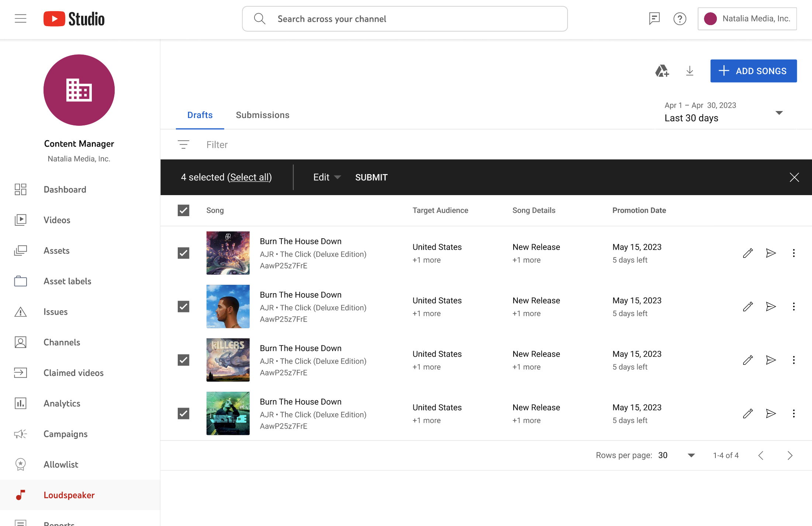Expand the Edit dropdown in selection bar
This screenshot has width=812, height=526.
(327, 177)
